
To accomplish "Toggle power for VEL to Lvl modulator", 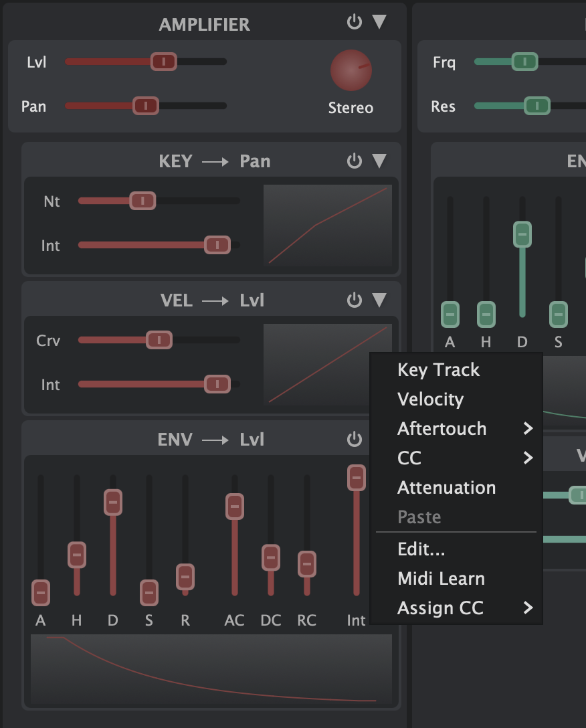I will 354,300.
